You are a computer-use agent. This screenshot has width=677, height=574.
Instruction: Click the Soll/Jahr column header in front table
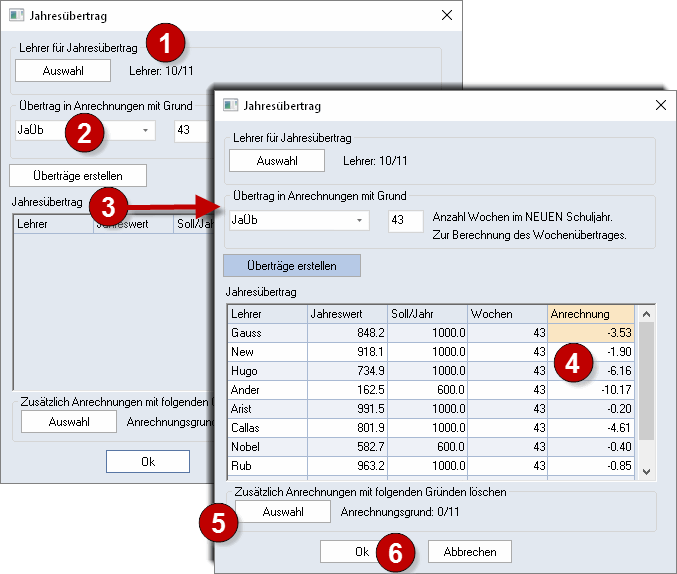click(x=427, y=314)
